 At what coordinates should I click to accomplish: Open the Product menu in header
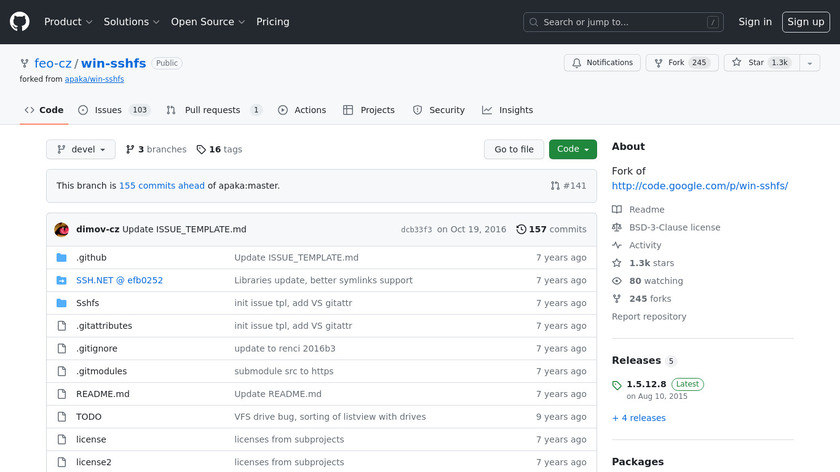[x=68, y=22]
